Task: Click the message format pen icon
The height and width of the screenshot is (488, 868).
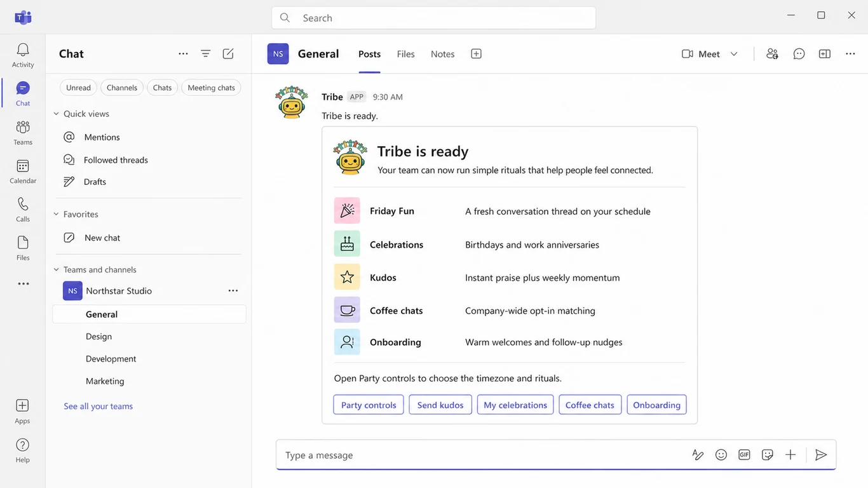Action: tap(698, 455)
